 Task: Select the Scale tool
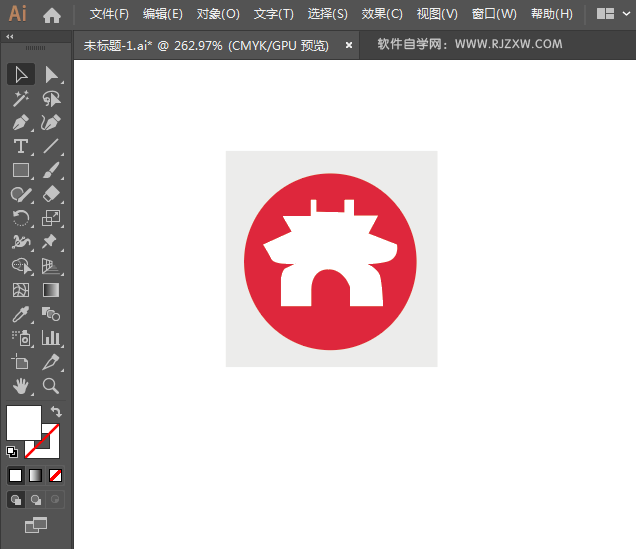tap(51, 218)
